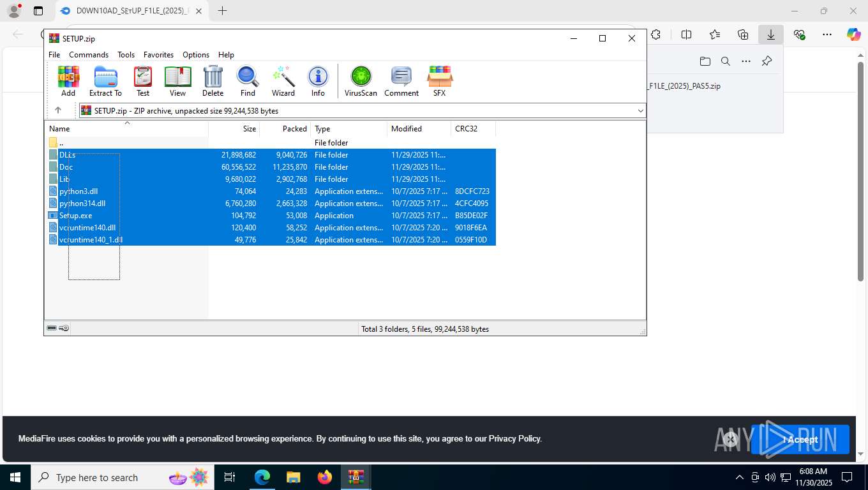
Task: Search downloads in Downloads panel
Action: point(726,61)
